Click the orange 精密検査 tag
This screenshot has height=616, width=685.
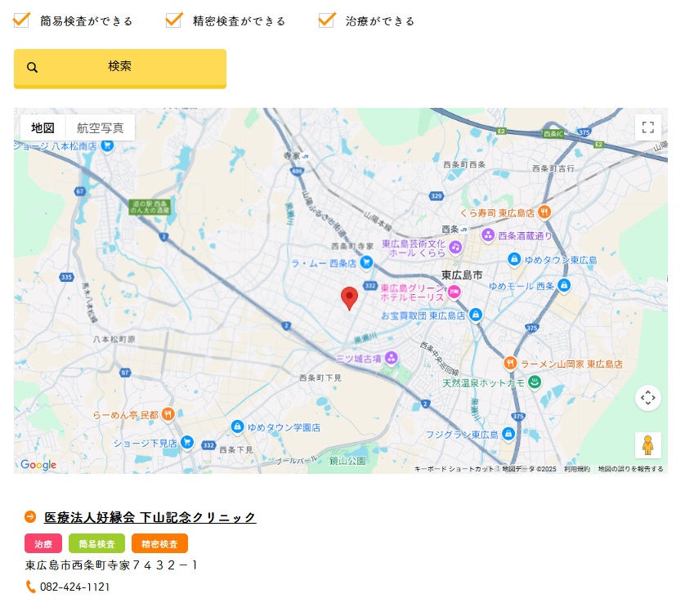(x=159, y=543)
